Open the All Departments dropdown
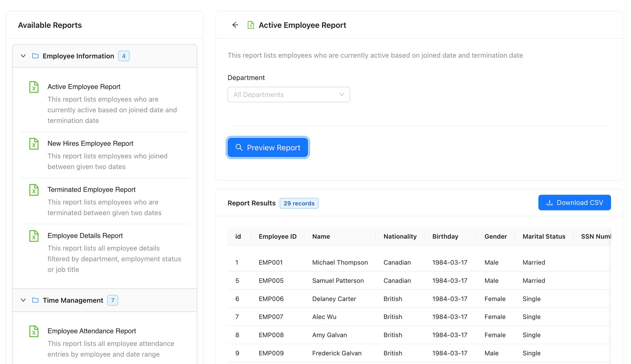 288,95
